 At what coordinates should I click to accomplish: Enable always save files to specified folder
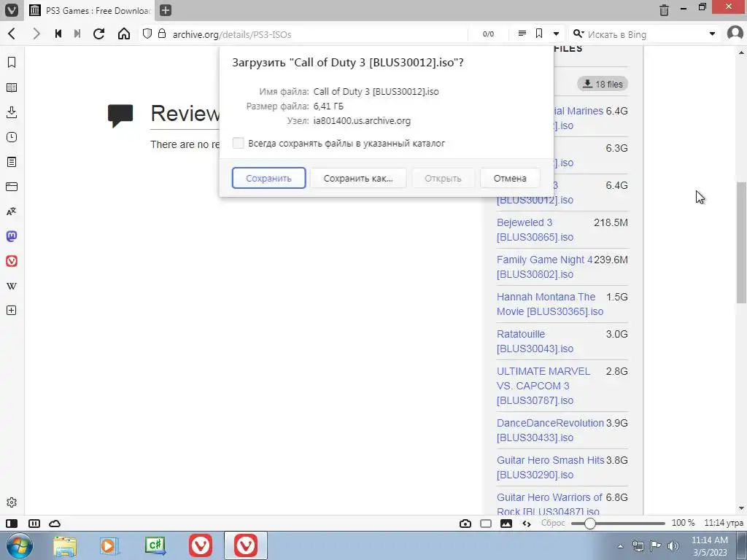[239, 143]
